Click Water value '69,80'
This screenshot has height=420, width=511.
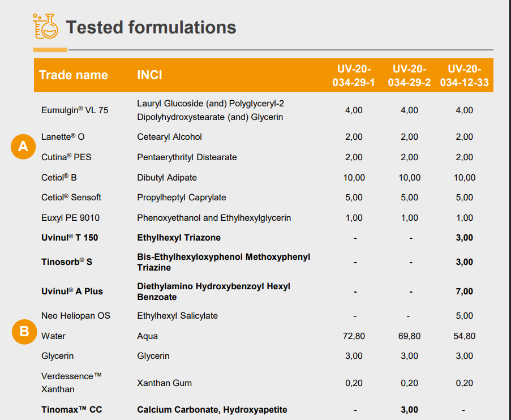click(409, 336)
